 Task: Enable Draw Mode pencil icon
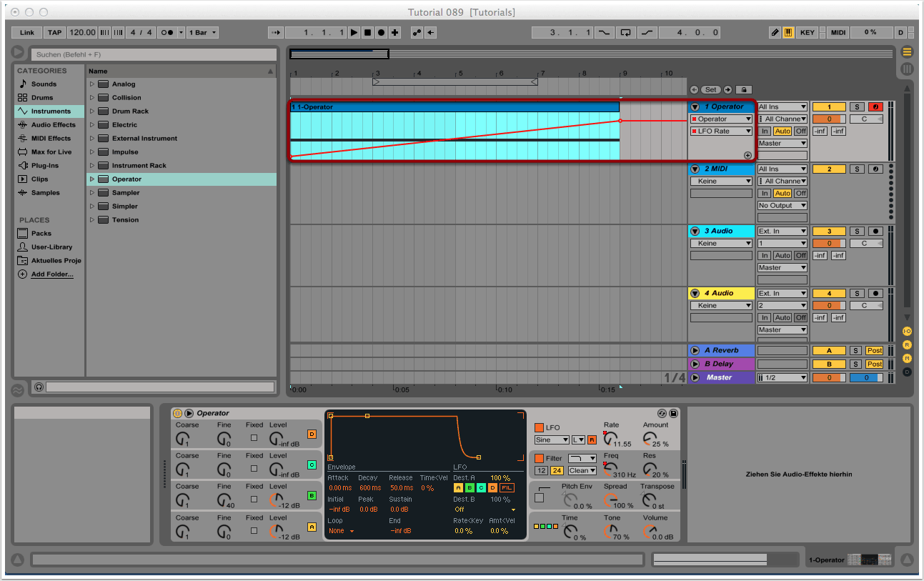pos(775,33)
